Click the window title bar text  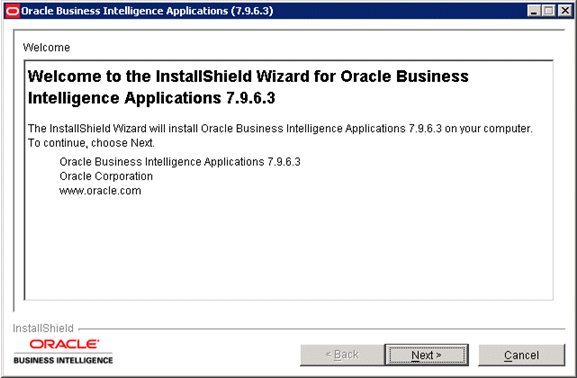147,11
